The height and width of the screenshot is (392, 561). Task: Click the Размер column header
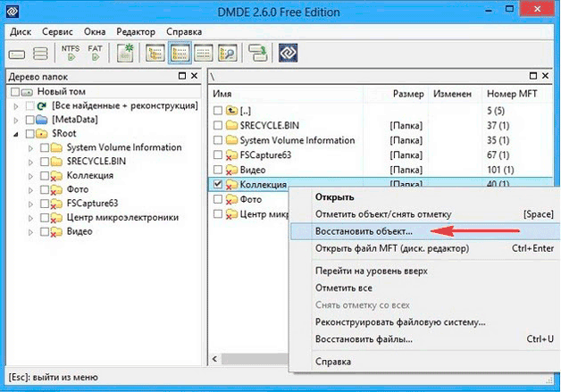coord(408,94)
